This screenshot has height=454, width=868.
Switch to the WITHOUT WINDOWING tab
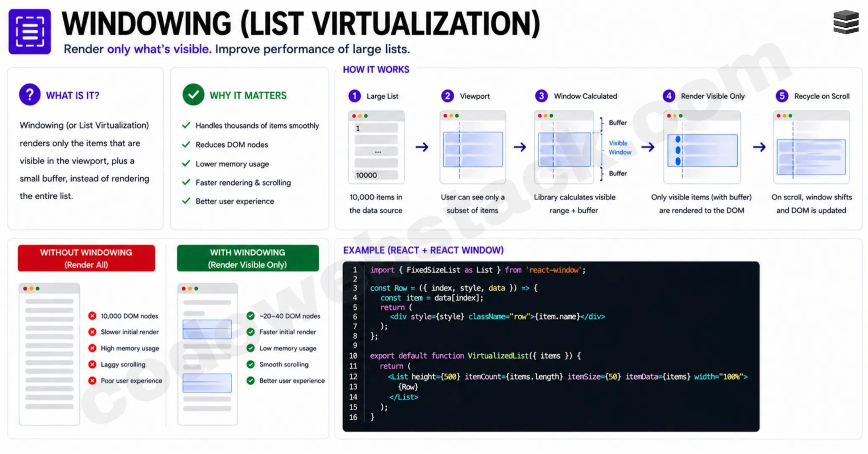coord(86,258)
